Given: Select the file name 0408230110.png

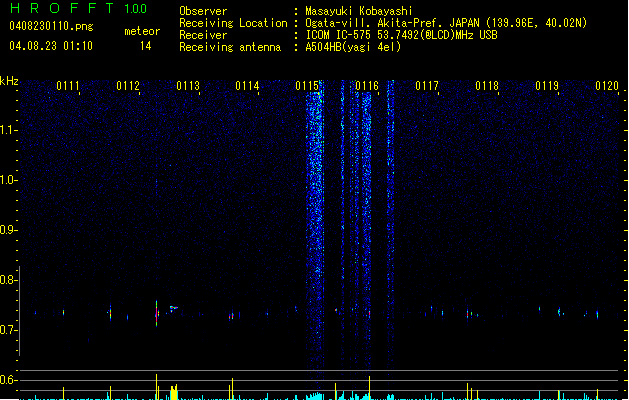Looking at the screenshot, I should point(51,26).
